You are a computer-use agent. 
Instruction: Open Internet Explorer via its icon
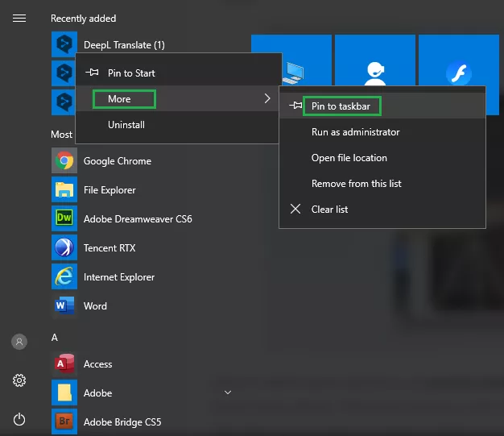point(64,276)
